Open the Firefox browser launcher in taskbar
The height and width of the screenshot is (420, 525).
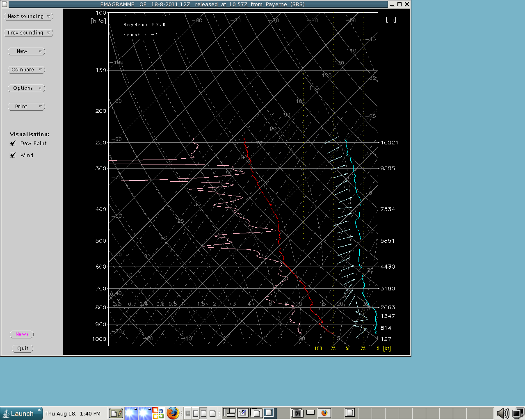pos(173,413)
